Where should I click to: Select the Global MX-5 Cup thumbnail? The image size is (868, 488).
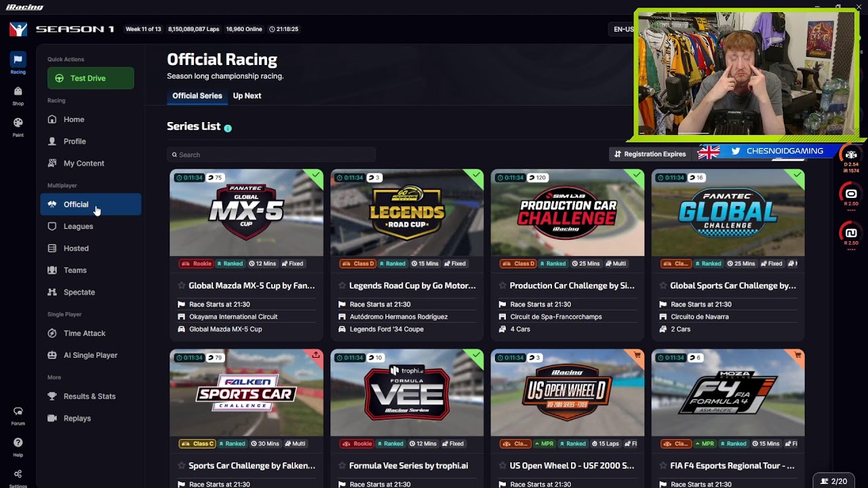[x=247, y=213]
